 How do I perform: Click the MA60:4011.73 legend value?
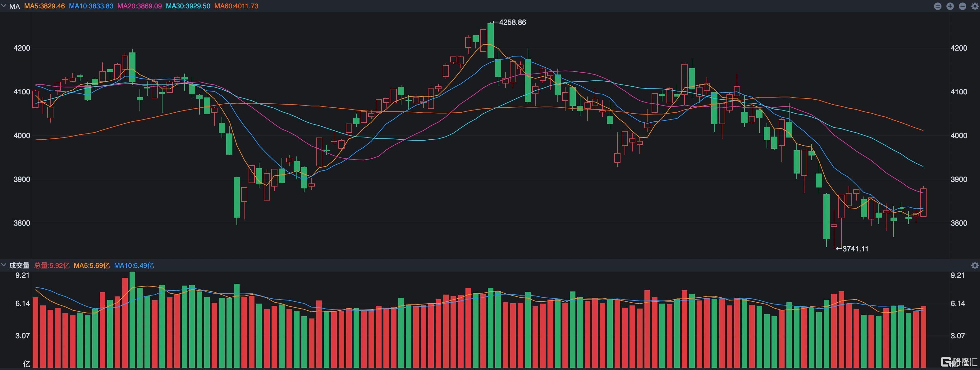[236, 7]
